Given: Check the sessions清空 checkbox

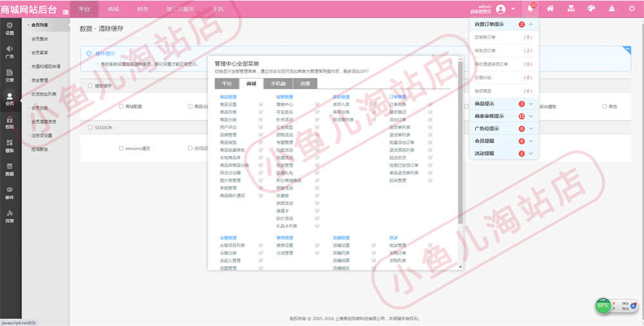Looking at the screenshot, I should [121, 148].
